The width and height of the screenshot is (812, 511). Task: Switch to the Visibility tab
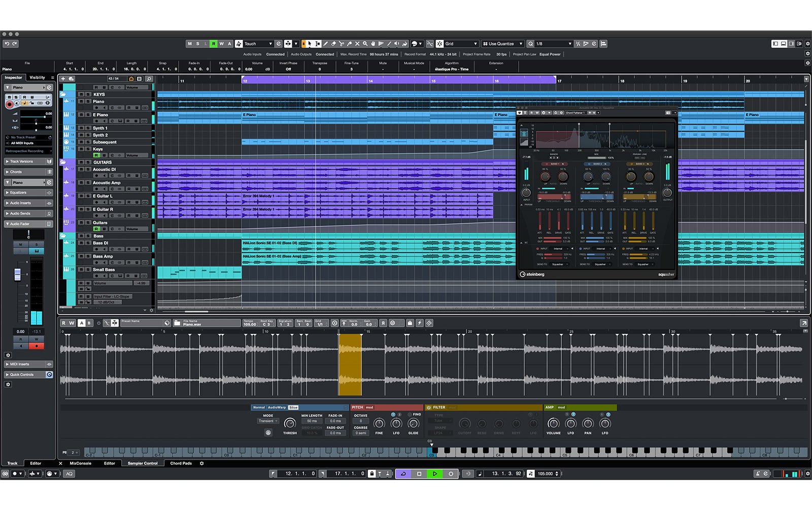(x=37, y=78)
